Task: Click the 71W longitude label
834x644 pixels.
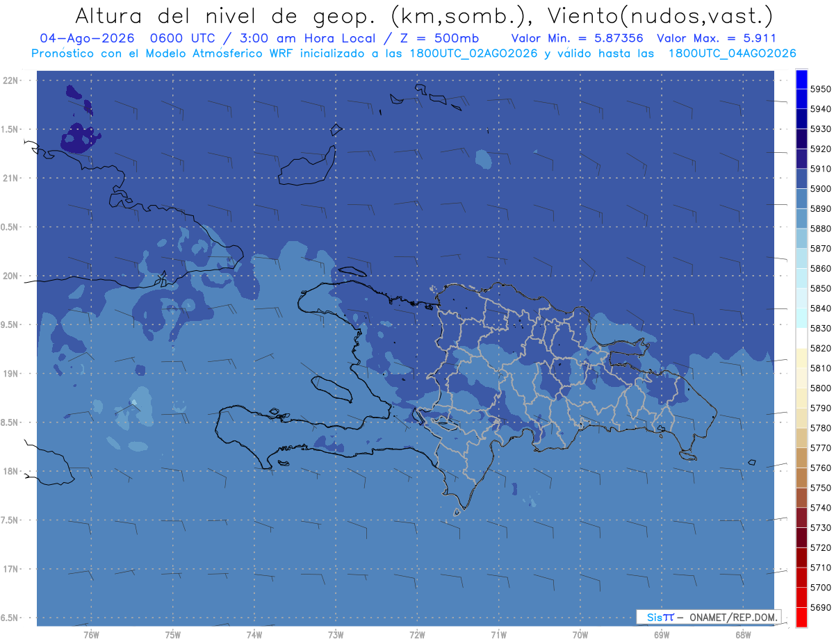Action: [x=498, y=635]
